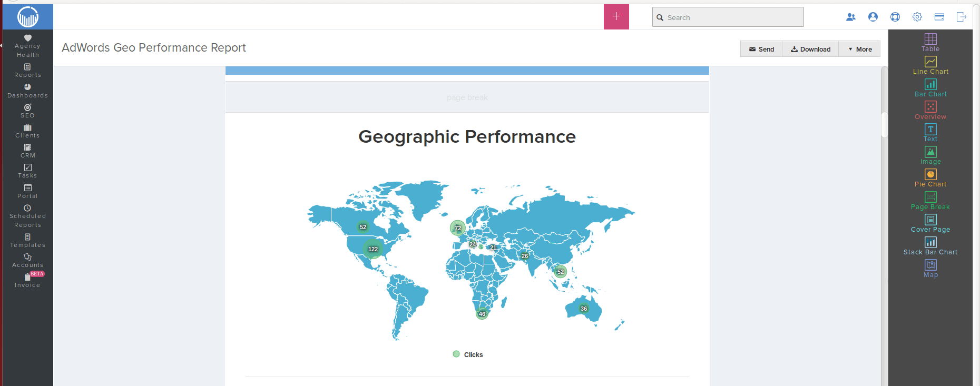980x386 pixels.
Task: Toggle the Clicks legend item
Action: coord(468,354)
